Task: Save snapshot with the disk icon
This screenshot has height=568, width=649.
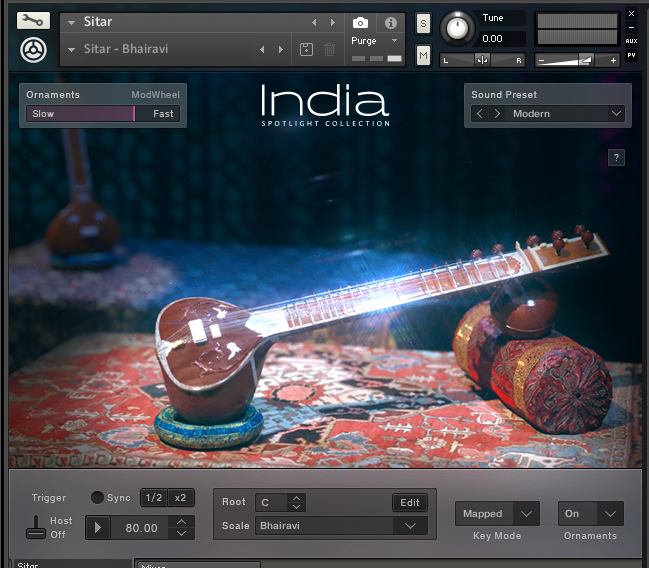Action: click(x=306, y=50)
